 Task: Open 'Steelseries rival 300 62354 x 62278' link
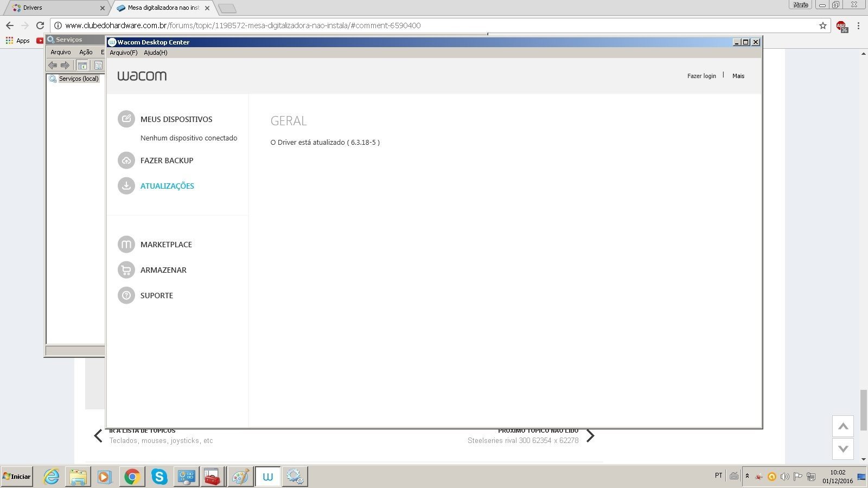pos(523,441)
